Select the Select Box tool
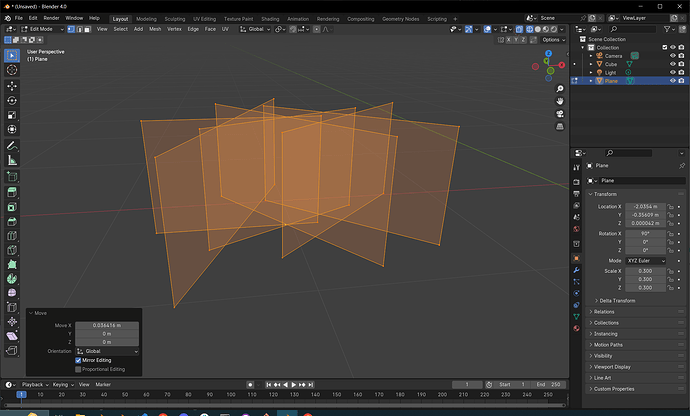This screenshot has width=690, height=416. coord(12,55)
